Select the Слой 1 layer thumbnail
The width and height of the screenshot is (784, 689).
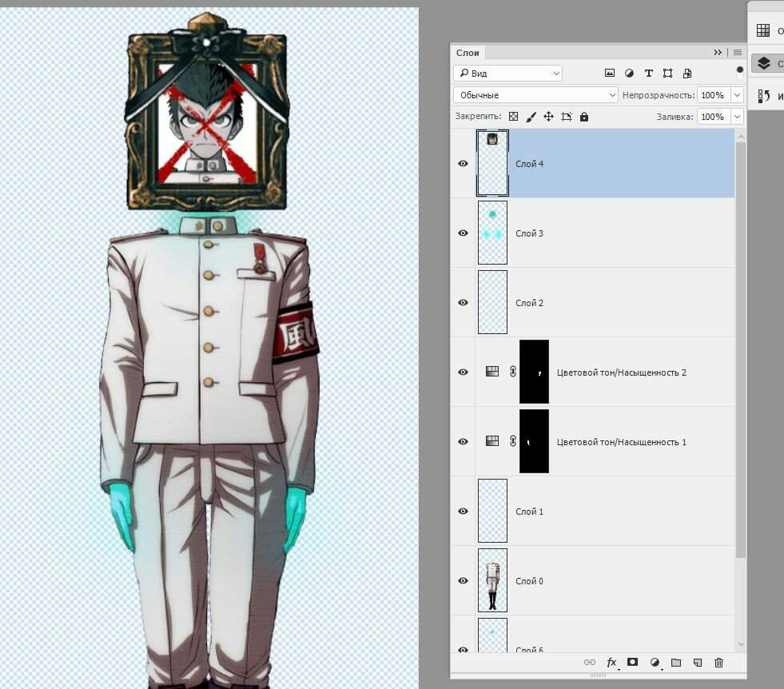pyautogui.click(x=492, y=511)
